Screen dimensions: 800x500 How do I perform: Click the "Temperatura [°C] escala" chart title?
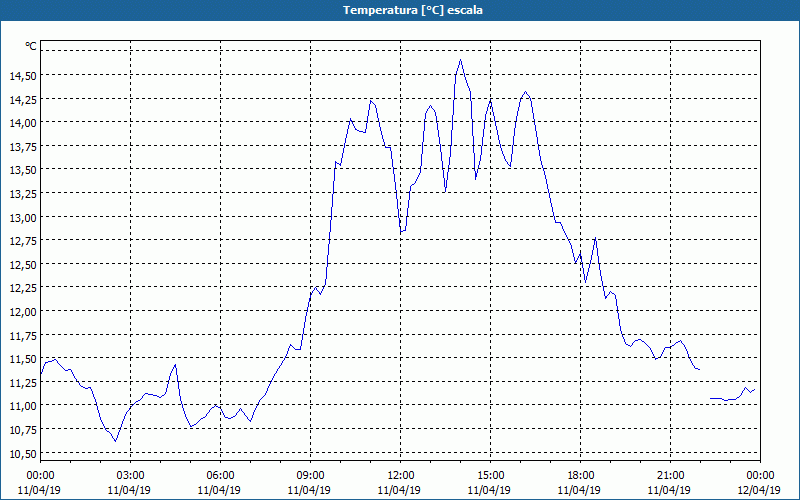pos(413,10)
